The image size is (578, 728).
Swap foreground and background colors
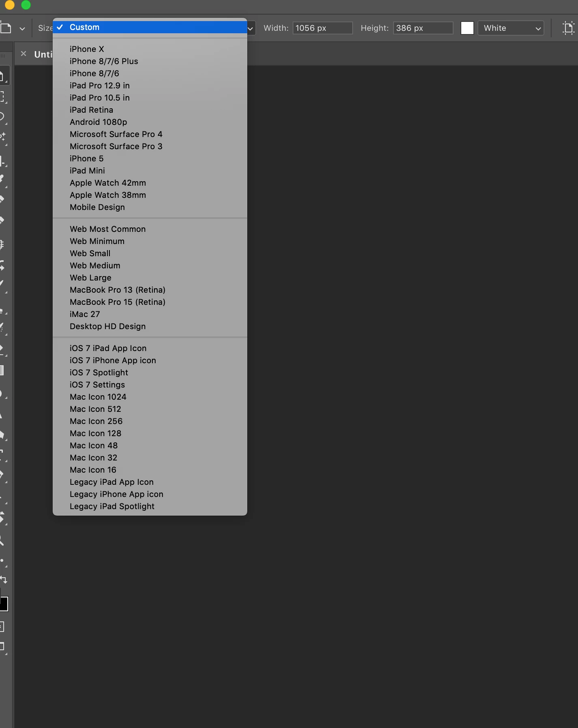tap(4, 579)
